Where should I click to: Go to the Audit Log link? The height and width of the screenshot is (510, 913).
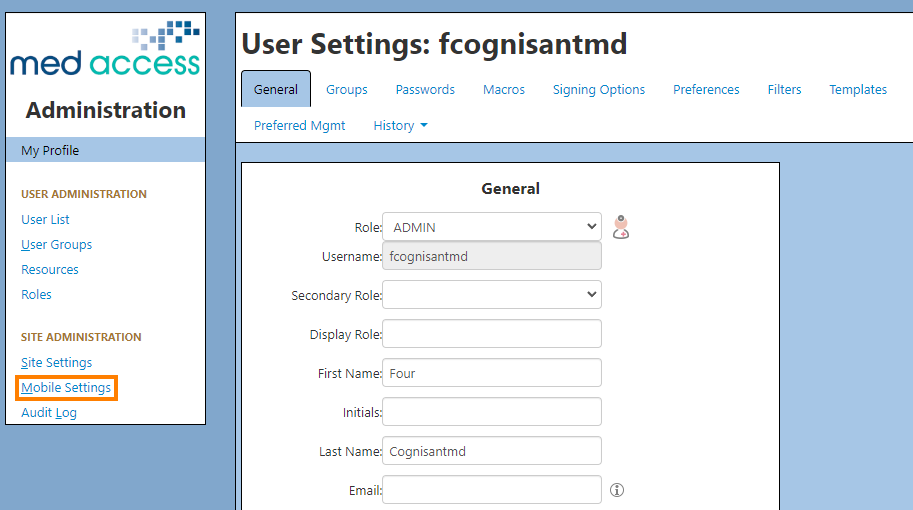point(49,413)
